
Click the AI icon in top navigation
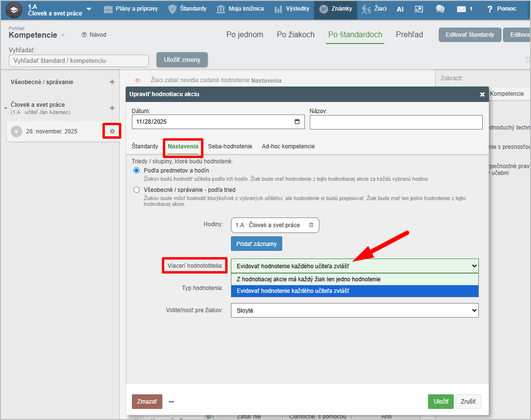click(400, 9)
